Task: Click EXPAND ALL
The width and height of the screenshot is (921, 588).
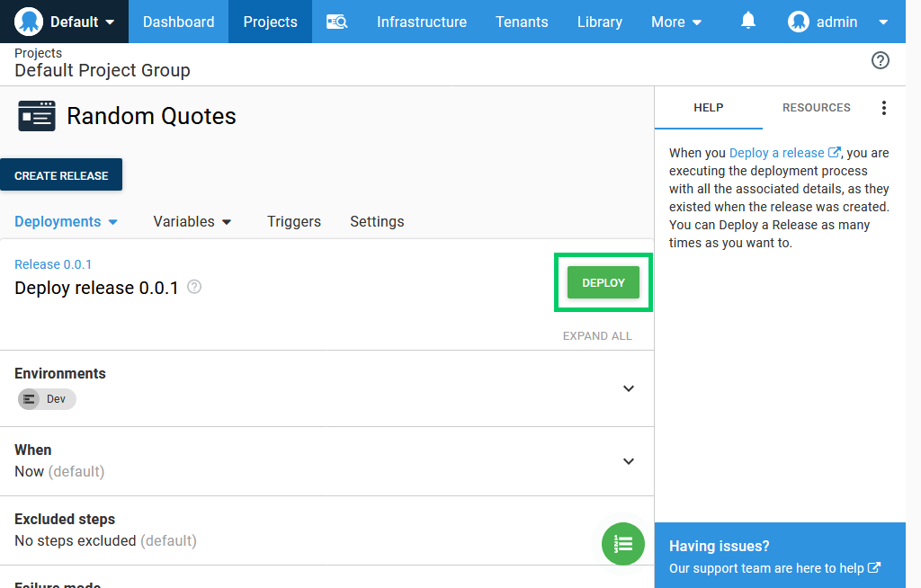Action: (x=597, y=336)
